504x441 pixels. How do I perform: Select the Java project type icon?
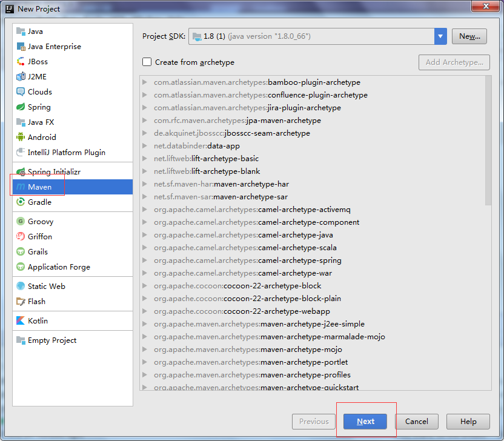21,31
